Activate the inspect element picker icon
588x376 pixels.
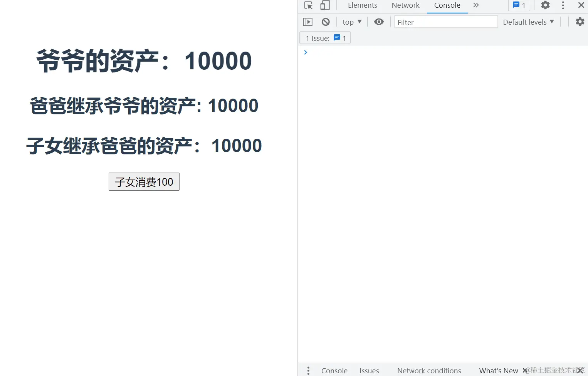point(308,5)
